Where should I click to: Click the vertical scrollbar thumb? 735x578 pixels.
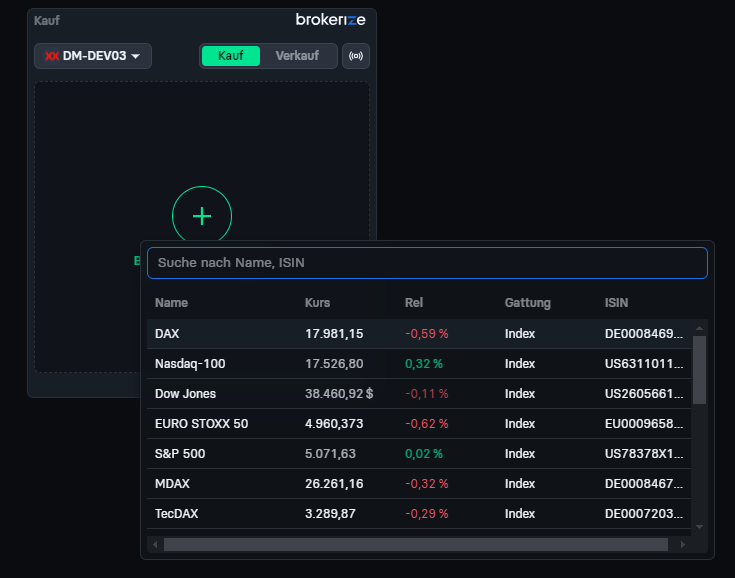(699, 370)
